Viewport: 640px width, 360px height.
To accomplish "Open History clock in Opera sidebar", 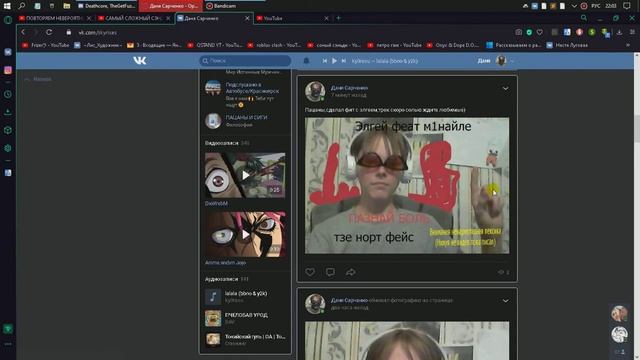I will coord(8,94).
